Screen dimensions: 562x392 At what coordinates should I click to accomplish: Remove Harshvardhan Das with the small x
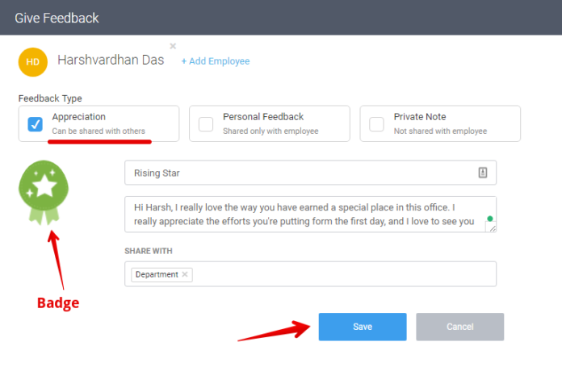(x=173, y=46)
